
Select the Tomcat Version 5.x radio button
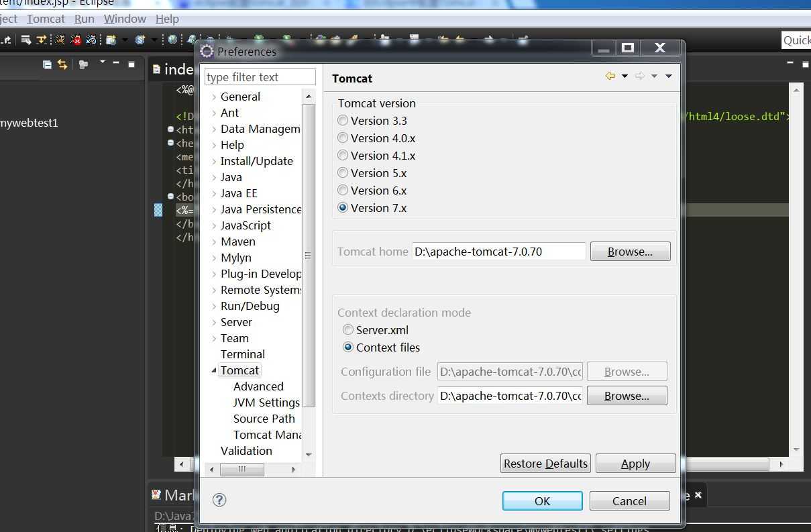[343, 173]
